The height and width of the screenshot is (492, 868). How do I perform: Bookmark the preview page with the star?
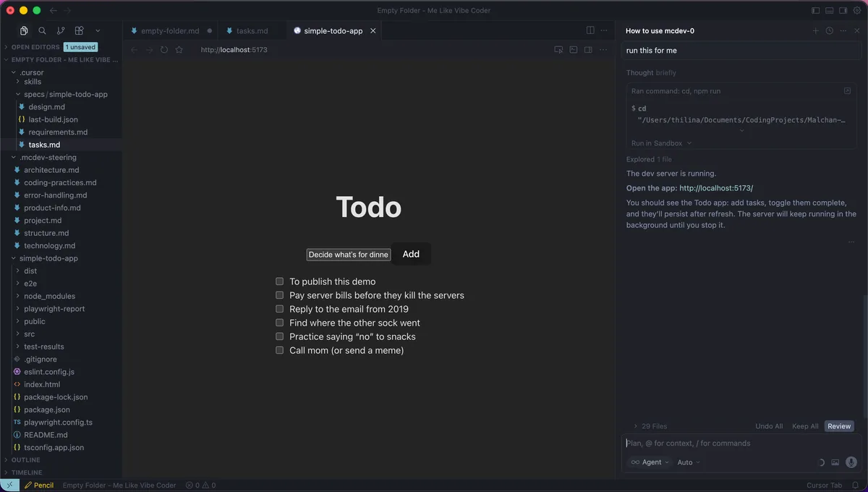click(179, 50)
